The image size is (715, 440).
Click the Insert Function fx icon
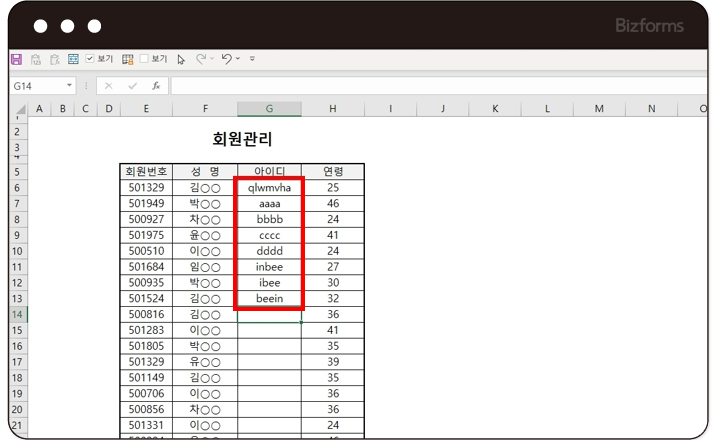tap(156, 86)
